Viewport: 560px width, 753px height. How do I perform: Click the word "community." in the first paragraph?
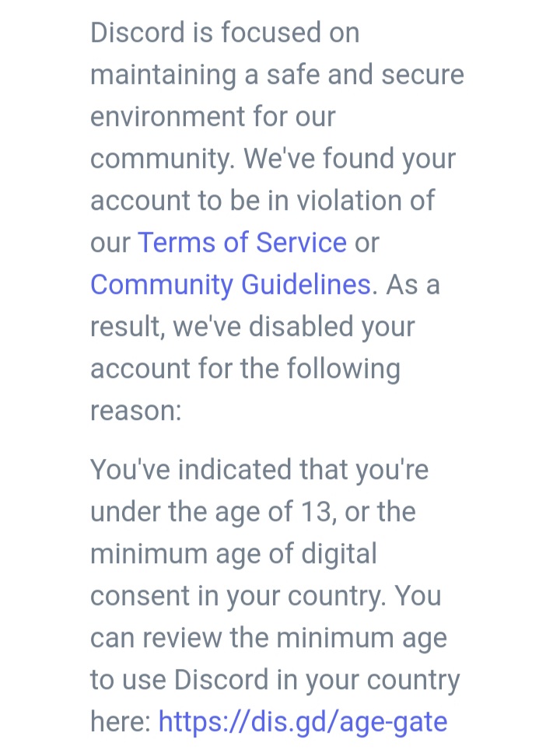[x=163, y=159]
